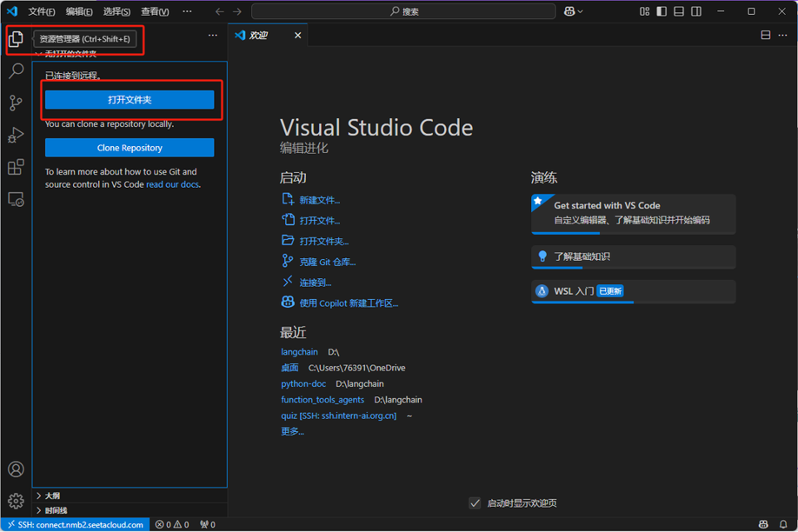
Task: Click the 打开文件夹 blue button
Action: 130,100
